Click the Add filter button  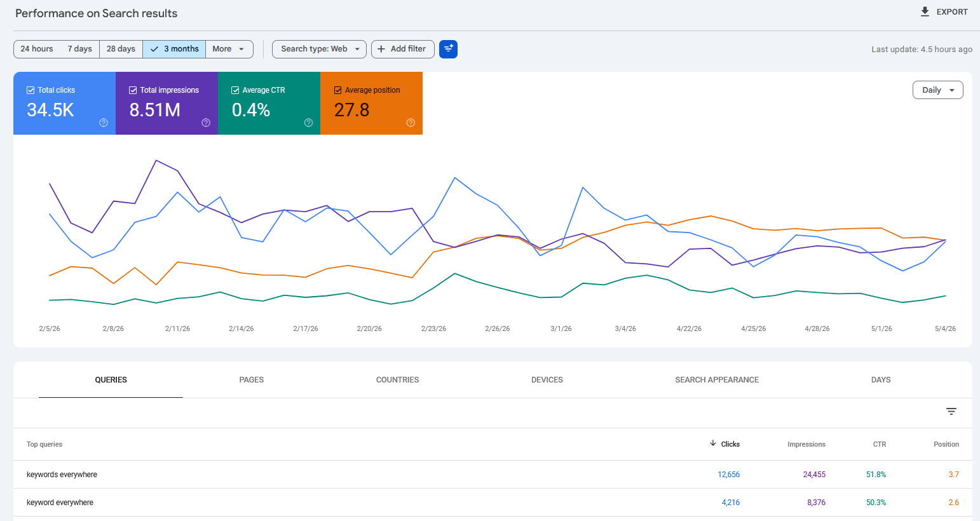click(403, 49)
